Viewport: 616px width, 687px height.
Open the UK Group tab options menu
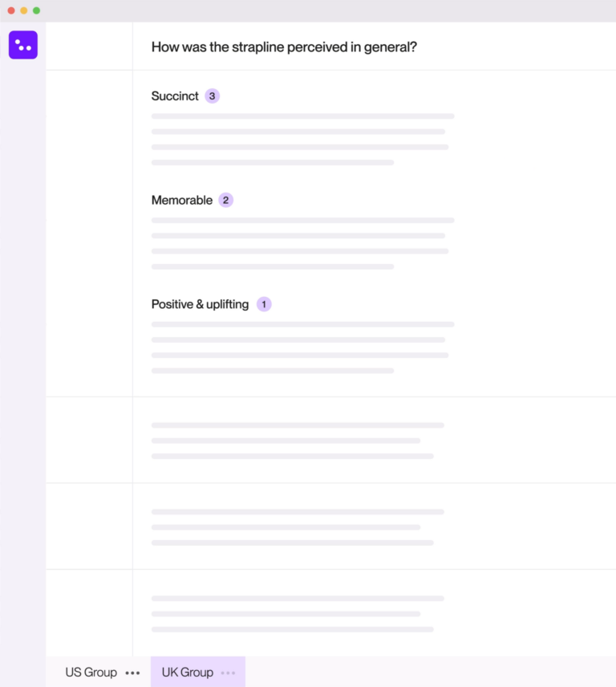click(229, 673)
